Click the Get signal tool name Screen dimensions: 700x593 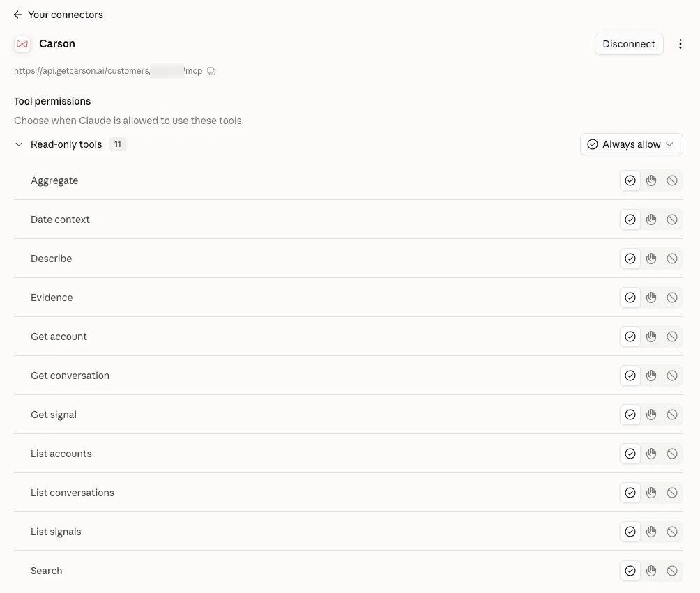(x=54, y=415)
